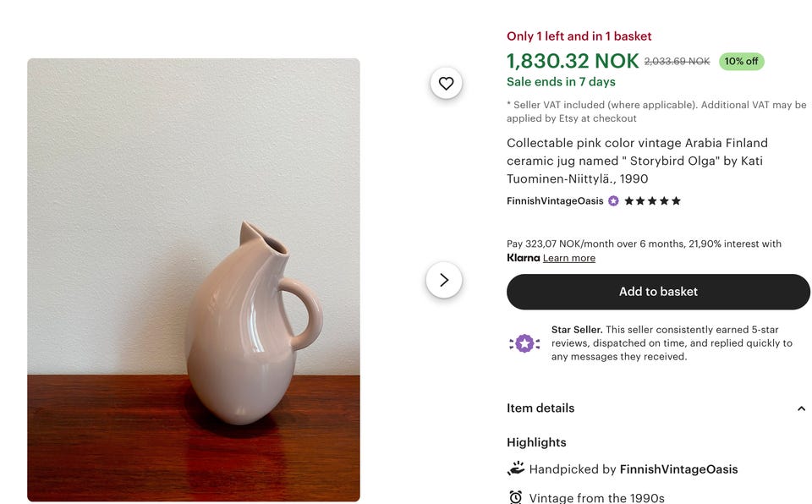Click the Klarna logo
This screenshot has width=812, height=504.
[x=523, y=258]
